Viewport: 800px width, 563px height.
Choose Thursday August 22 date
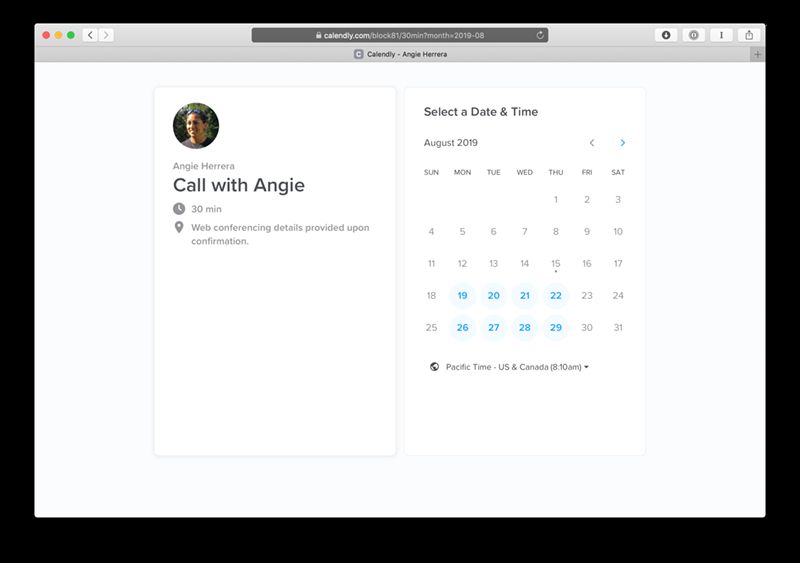tap(555, 296)
